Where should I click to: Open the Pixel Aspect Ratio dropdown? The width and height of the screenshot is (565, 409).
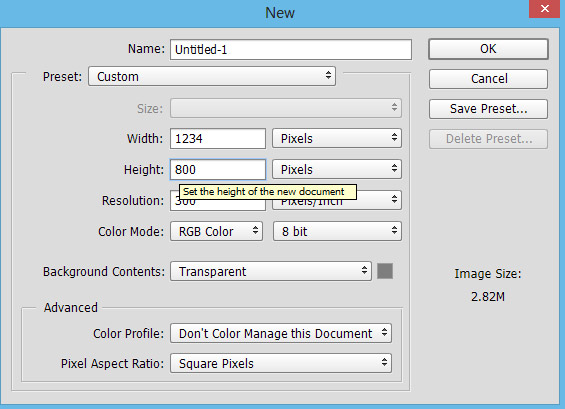coord(281,363)
